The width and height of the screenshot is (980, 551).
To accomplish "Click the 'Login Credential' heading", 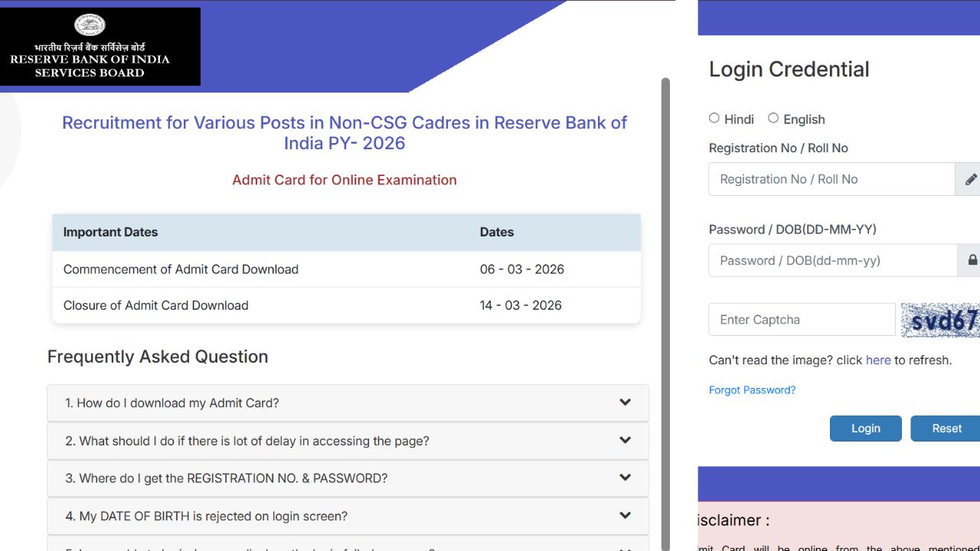I will click(789, 70).
